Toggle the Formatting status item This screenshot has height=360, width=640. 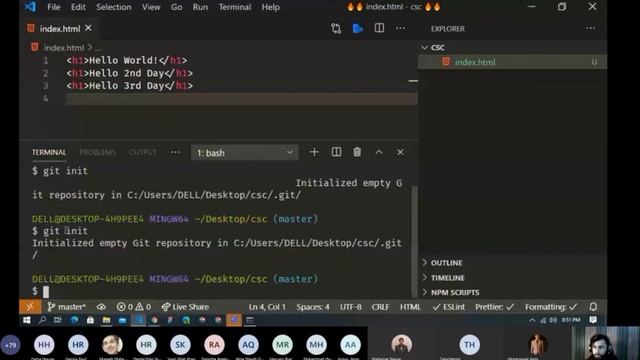(551, 307)
